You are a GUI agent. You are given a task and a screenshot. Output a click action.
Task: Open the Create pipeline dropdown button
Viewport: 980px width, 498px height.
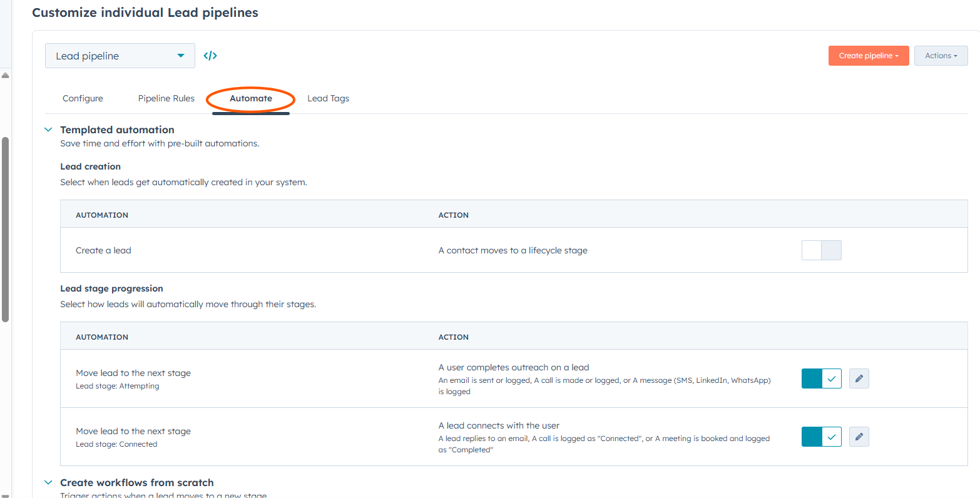click(868, 56)
